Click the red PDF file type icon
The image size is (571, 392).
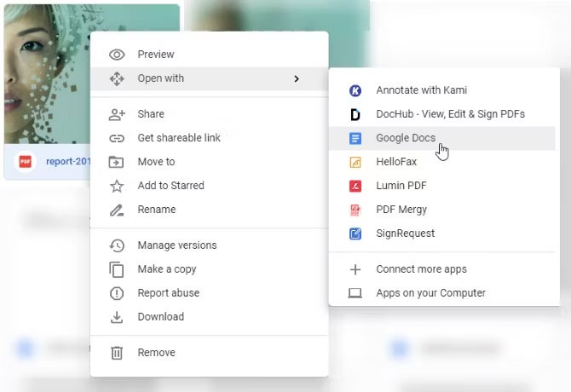click(x=25, y=161)
